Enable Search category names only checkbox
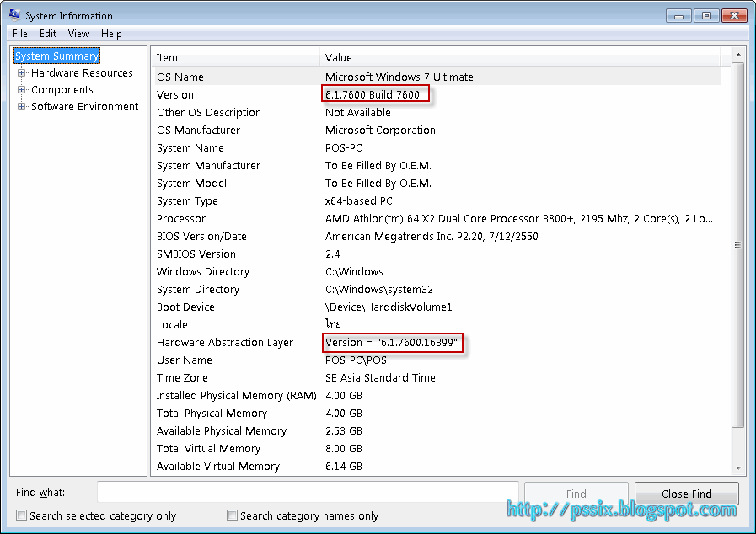 pyautogui.click(x=232, y=515)
